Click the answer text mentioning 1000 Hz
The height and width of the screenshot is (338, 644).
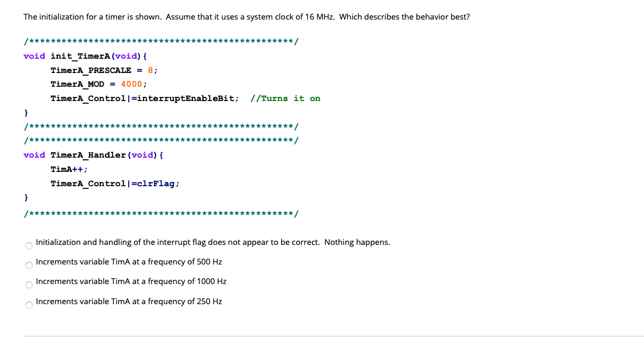(x=131, y=281)
